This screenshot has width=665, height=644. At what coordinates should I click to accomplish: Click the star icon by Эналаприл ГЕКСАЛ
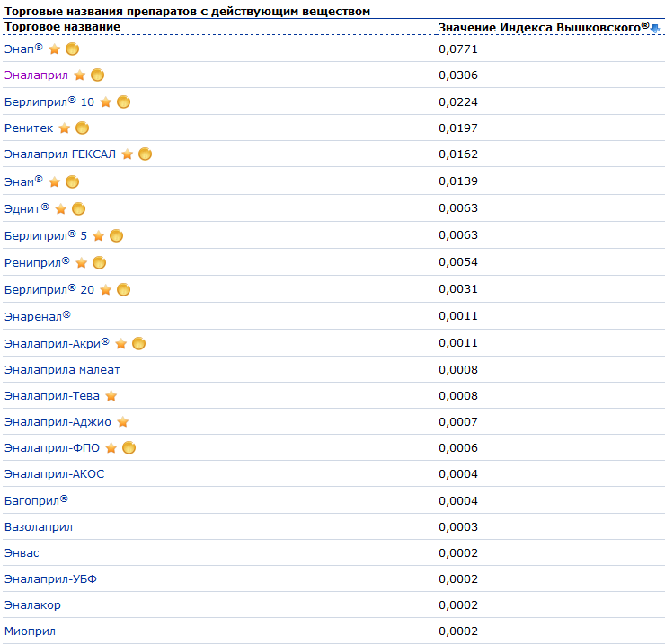point(128,154)
